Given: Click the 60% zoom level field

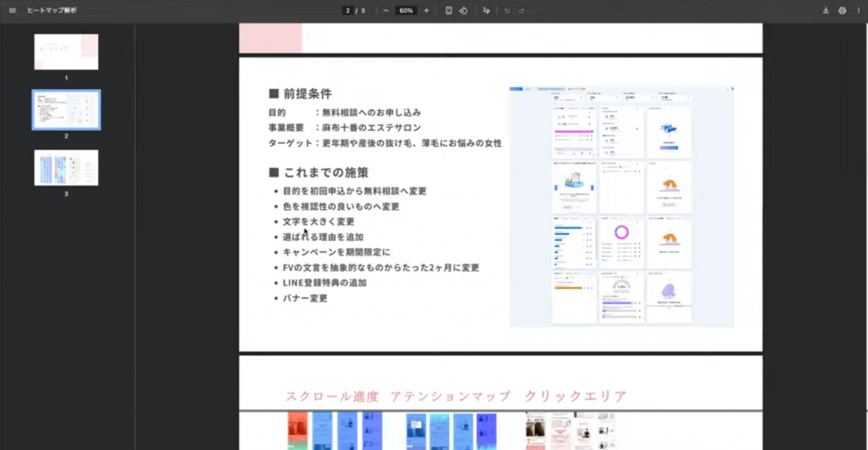Looking at the screenshot, I should tap(406, 10).
